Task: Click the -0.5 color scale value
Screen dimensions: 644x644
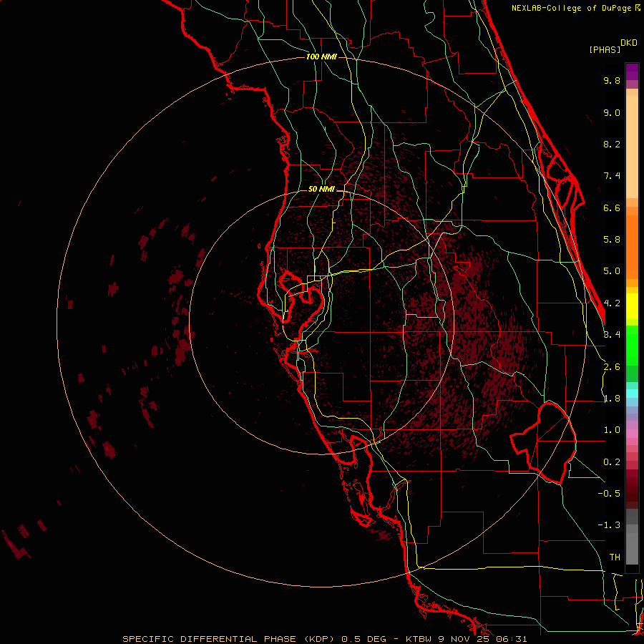Action: pos(609,494)
